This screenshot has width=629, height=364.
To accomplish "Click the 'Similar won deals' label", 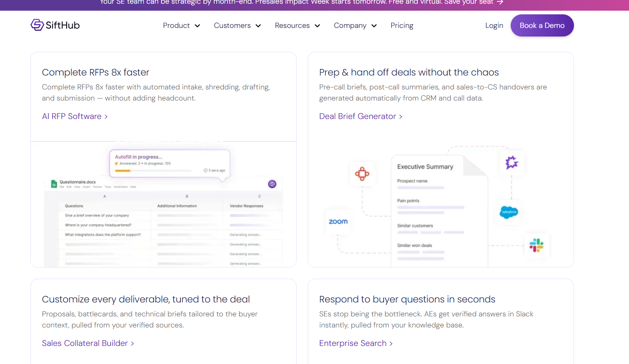I will pos(415,245).
